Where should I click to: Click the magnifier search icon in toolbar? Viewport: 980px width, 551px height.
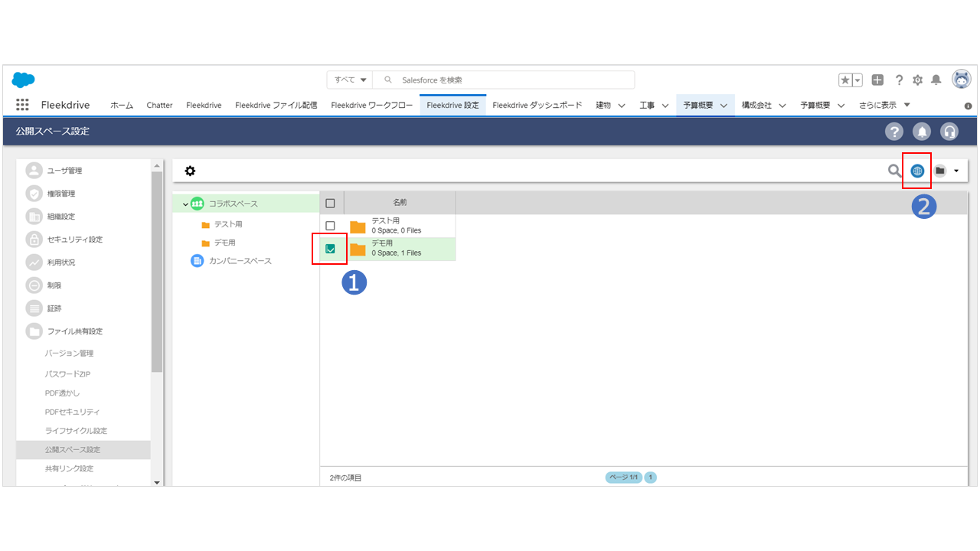[894, 171]
